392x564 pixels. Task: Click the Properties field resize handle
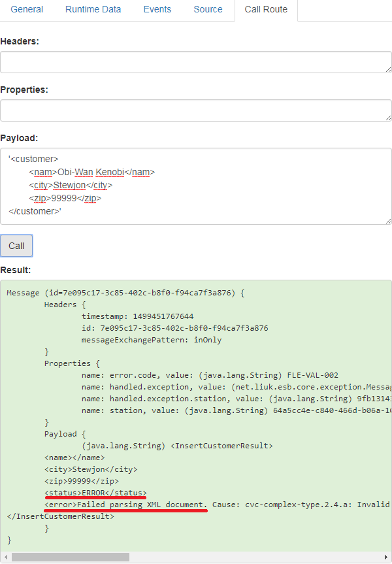click(387, 118)
